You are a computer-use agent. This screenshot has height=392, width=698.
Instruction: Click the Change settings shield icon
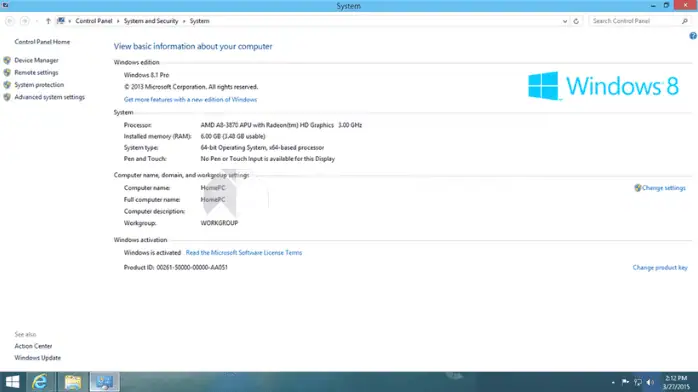637,188
